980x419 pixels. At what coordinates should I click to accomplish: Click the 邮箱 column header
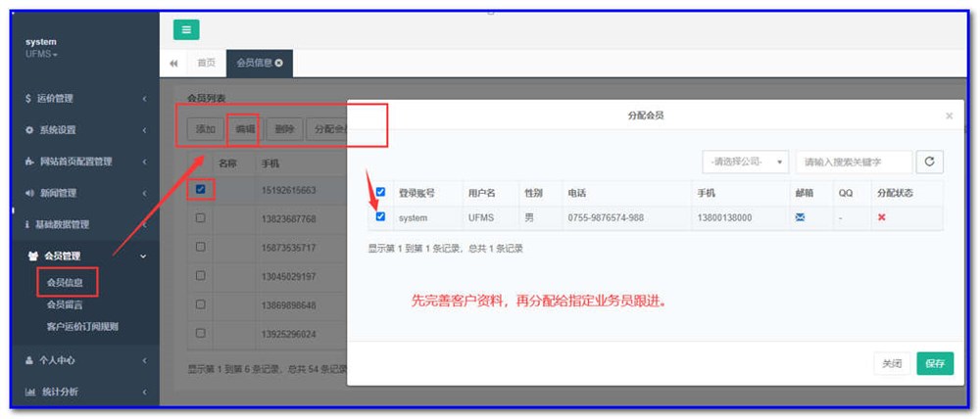tap(805, 193)
